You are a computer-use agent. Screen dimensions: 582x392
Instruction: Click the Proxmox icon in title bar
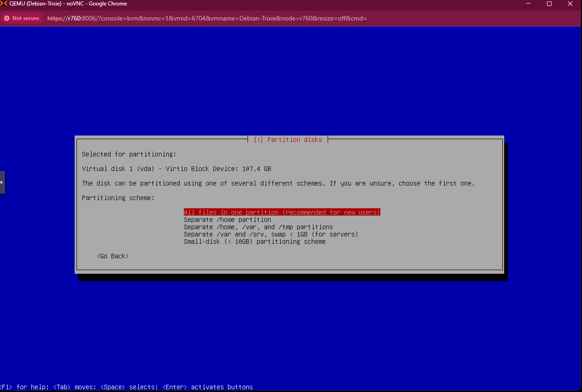pyautogui.click(x=4, y=4)
